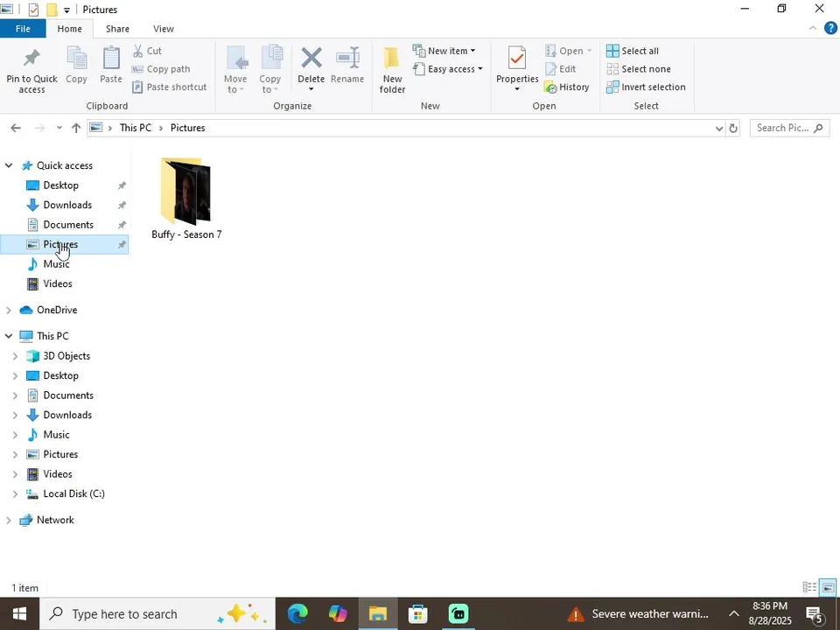
Task: Go back with the Back arrow
Action: (16, 128)
